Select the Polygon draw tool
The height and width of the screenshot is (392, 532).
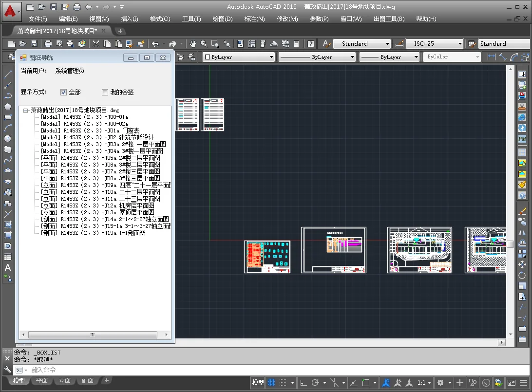coord(8,107)
